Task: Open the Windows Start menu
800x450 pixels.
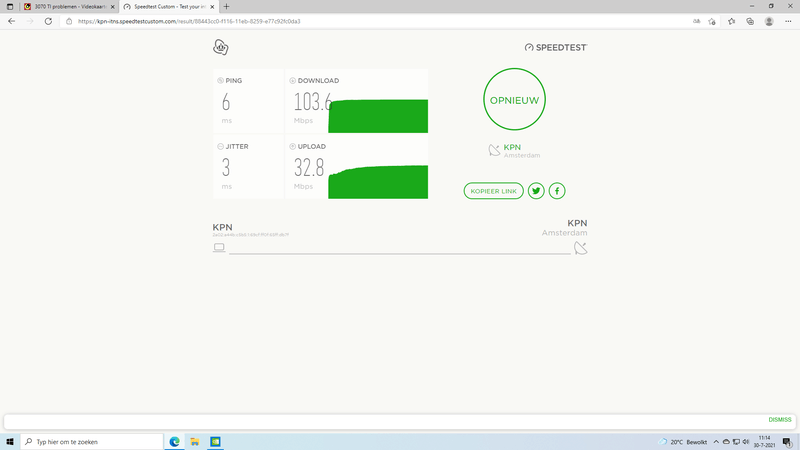Action: point(10,442)
